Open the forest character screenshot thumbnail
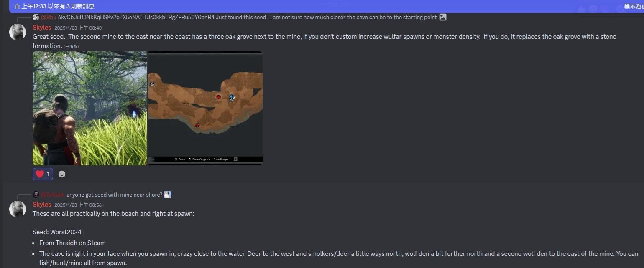This screenshot has height=268, width=644. pyautogui.click(x=89, y=108)
